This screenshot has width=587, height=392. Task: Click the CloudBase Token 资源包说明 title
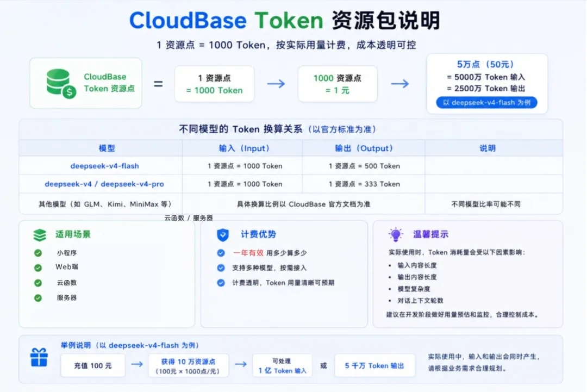284,20
